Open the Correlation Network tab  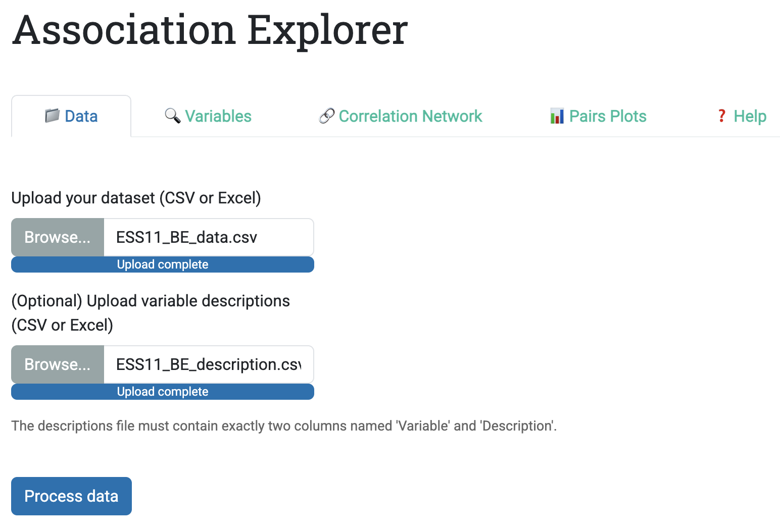410,116
